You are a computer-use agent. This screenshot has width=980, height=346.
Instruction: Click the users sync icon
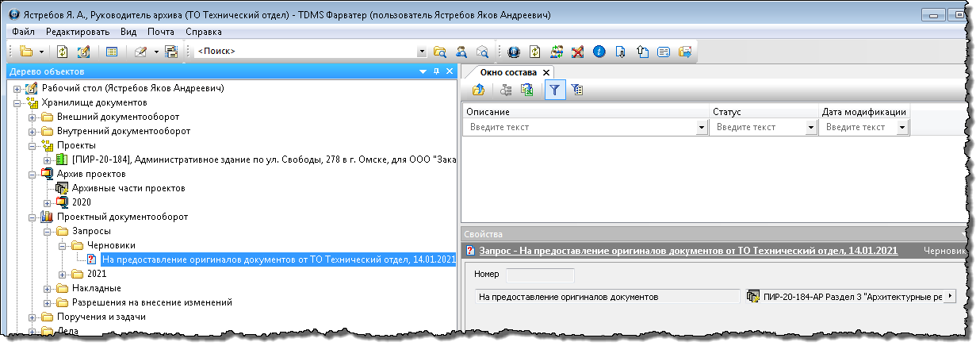[557, 52]
